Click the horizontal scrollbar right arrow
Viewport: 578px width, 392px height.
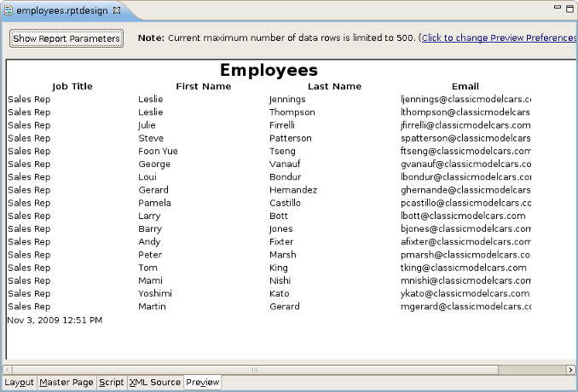570,370
